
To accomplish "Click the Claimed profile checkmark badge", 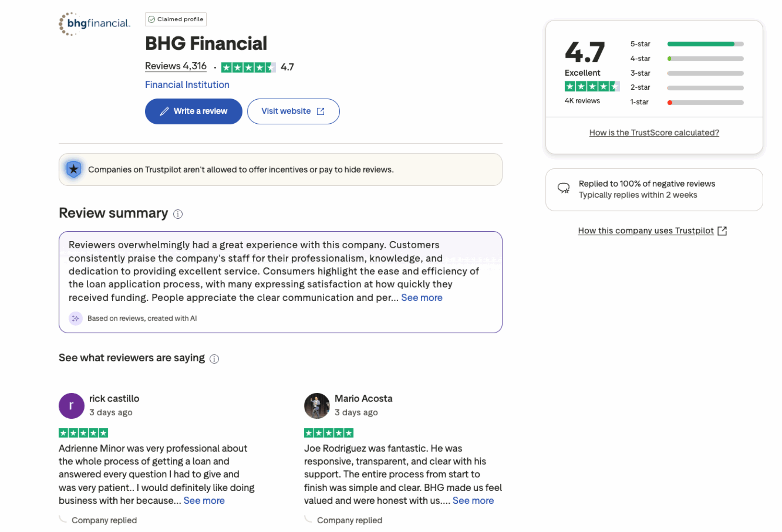I will tap(152, 19).
